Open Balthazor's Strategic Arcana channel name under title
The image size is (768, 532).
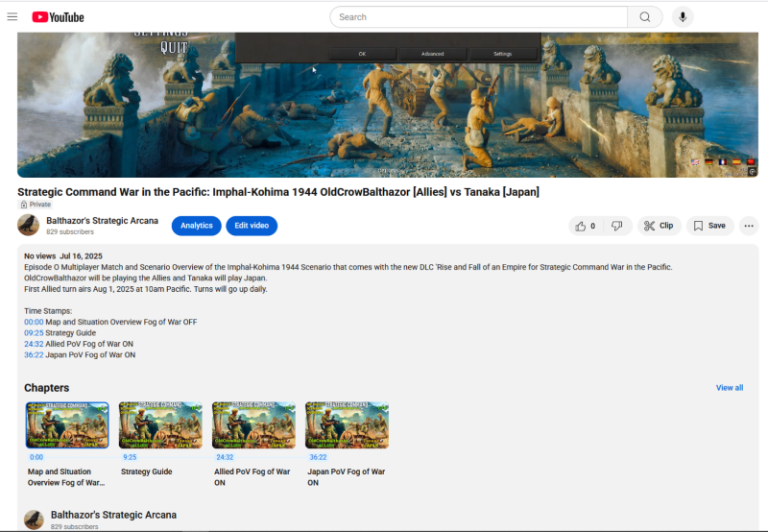(103, 221)
